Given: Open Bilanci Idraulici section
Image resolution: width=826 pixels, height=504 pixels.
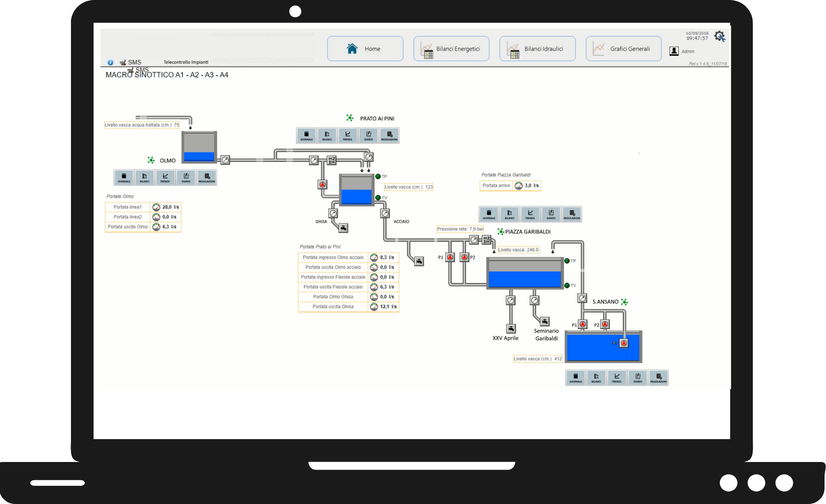Looking at the screenshot, I should (x=537, y=49).
